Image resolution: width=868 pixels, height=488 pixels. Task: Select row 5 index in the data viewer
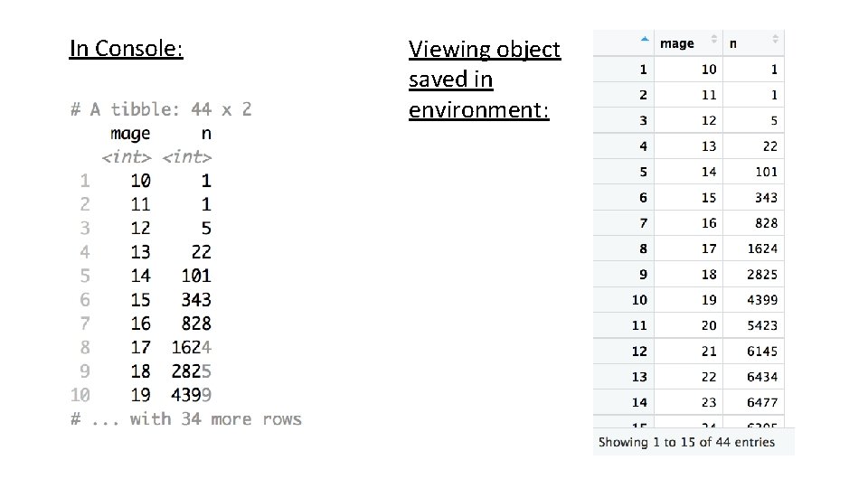pyautogui.click(x=643, y=172)
